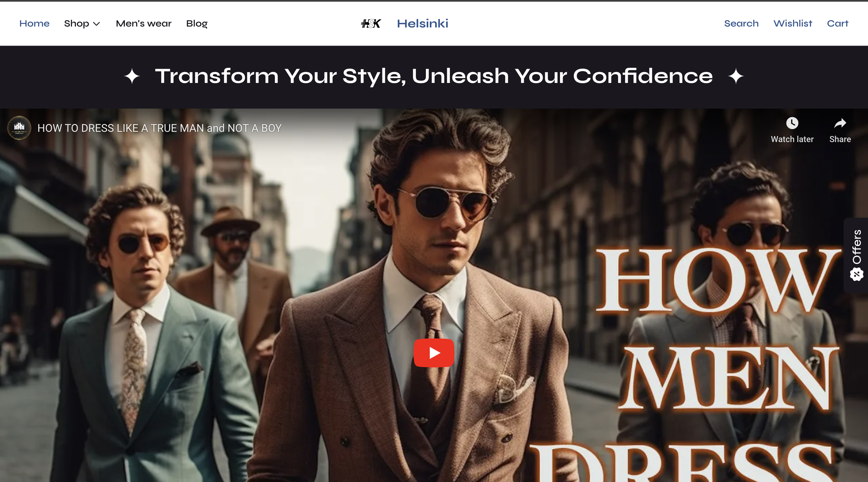Click the HSK logo icon in header
The width and height of the screenshot is (868, 482).
371,24
